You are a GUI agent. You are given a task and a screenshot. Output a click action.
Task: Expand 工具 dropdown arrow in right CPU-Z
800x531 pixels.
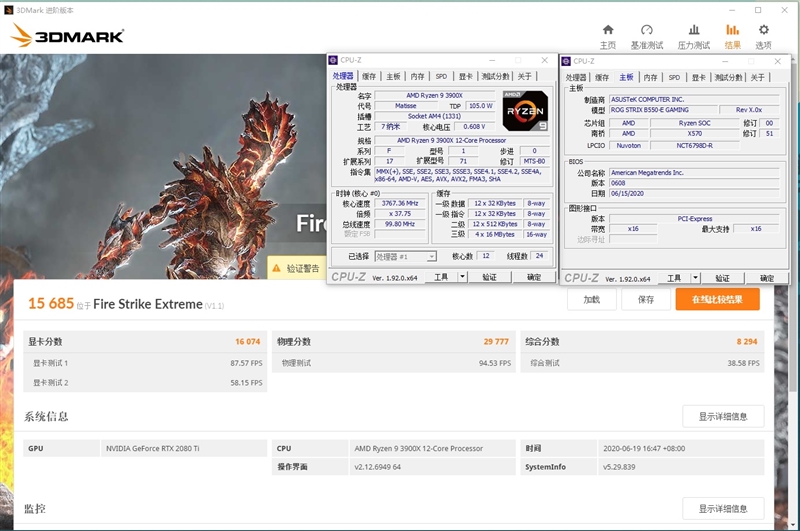tap(695, 278)
